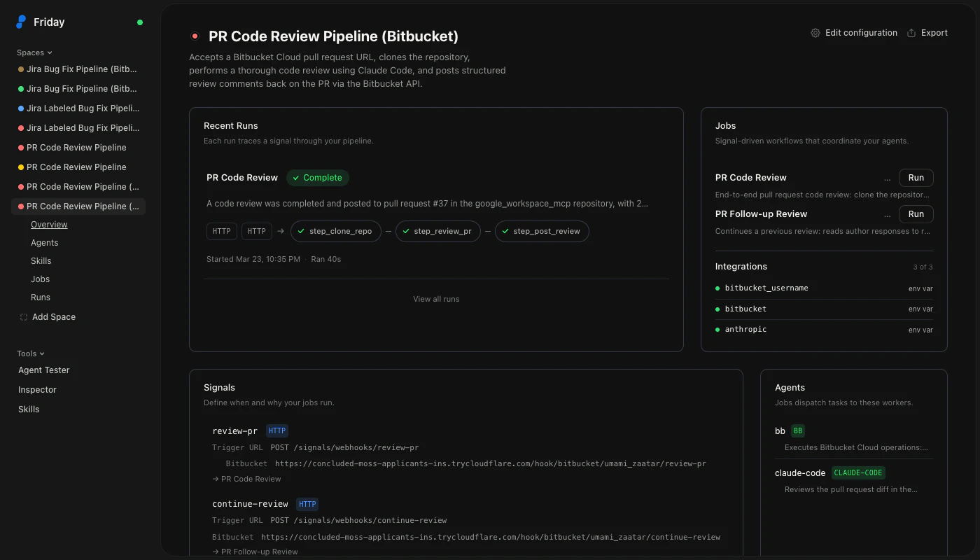Open the Jobs section in sidebar

[41, 279]
